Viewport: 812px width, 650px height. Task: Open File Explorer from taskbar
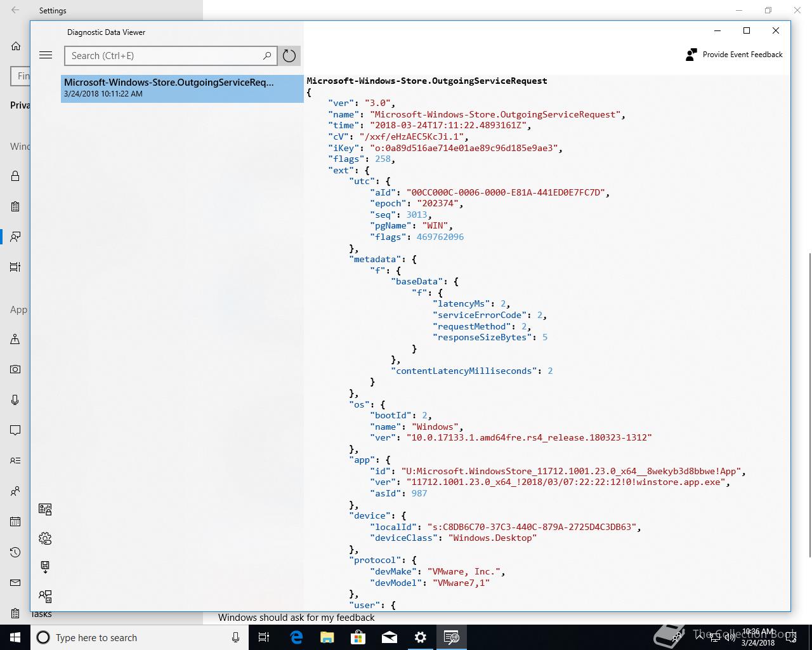[327, 637]
